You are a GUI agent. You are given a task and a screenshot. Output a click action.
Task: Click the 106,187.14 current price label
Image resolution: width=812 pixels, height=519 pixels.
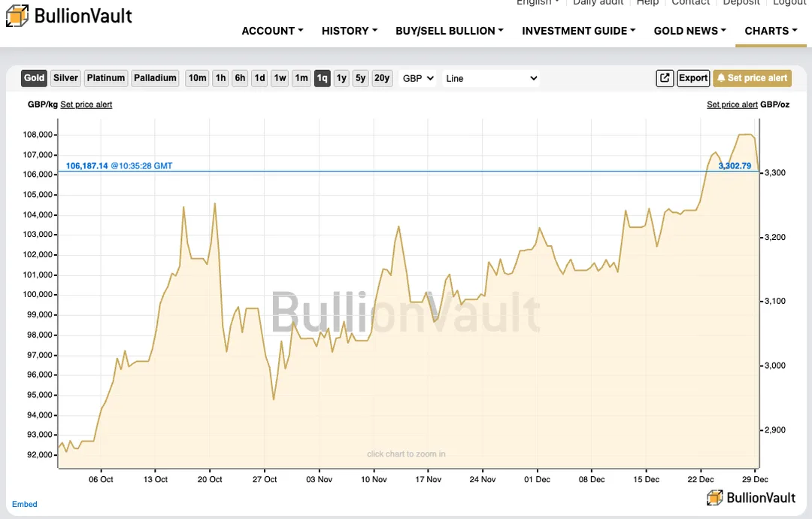pos(87,165)
